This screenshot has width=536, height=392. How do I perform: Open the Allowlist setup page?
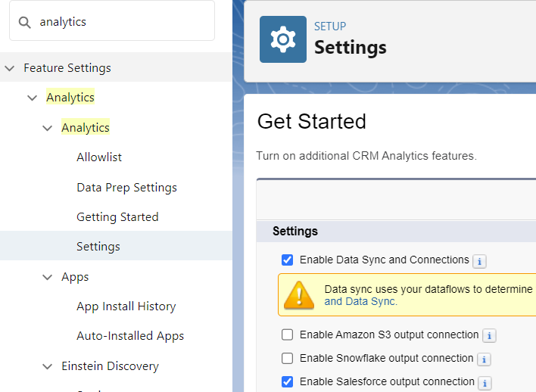click(x=99, y=157)
